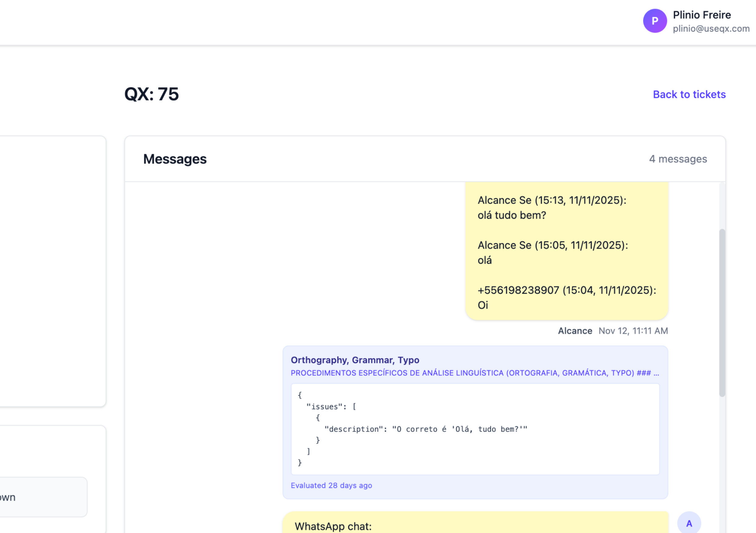Click the Nov 12, 11:11 AM timestamp

pos(633,331)
